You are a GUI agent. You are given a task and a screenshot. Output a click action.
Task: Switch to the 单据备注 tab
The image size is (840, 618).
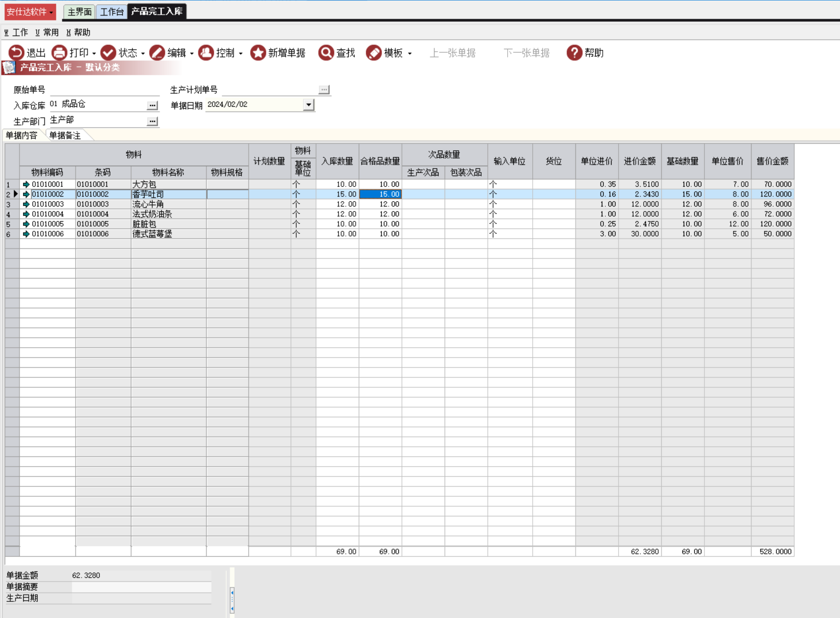pos(65,135)
